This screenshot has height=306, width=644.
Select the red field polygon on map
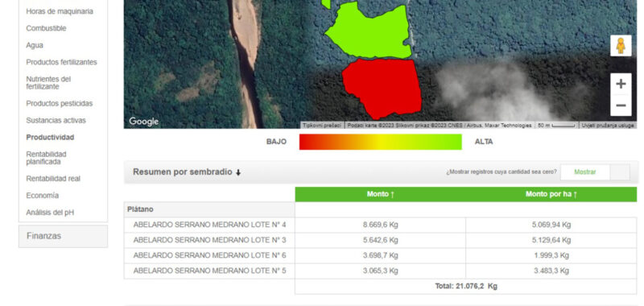coord(382,88)
